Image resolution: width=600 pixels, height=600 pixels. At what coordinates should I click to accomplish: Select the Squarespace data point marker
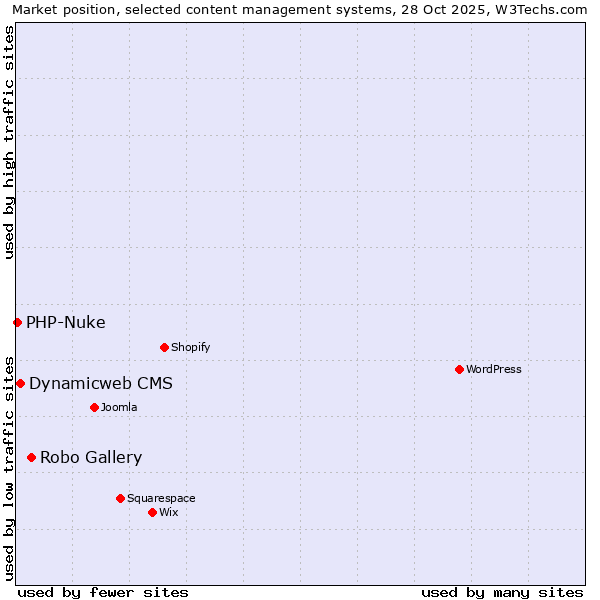click(x=120, y=498)
